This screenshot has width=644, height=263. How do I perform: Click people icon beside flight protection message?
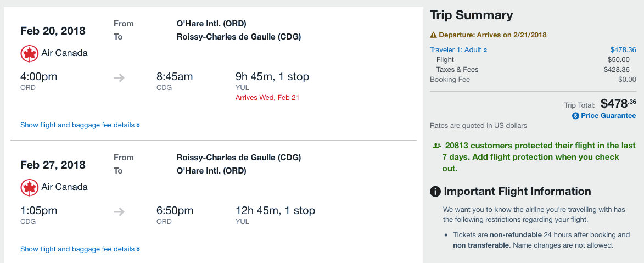point(436,146)
